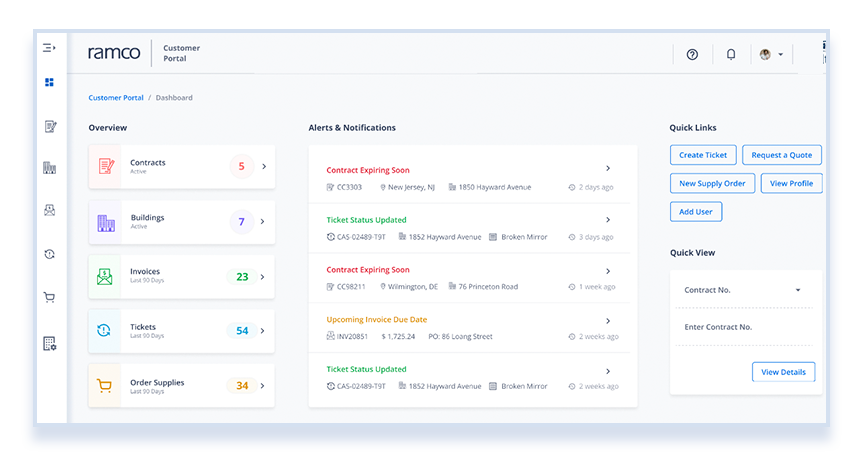The height and width of the screenshot is (455, 863).
Task: Click the Tickets count 54
Action: point(242,331)
